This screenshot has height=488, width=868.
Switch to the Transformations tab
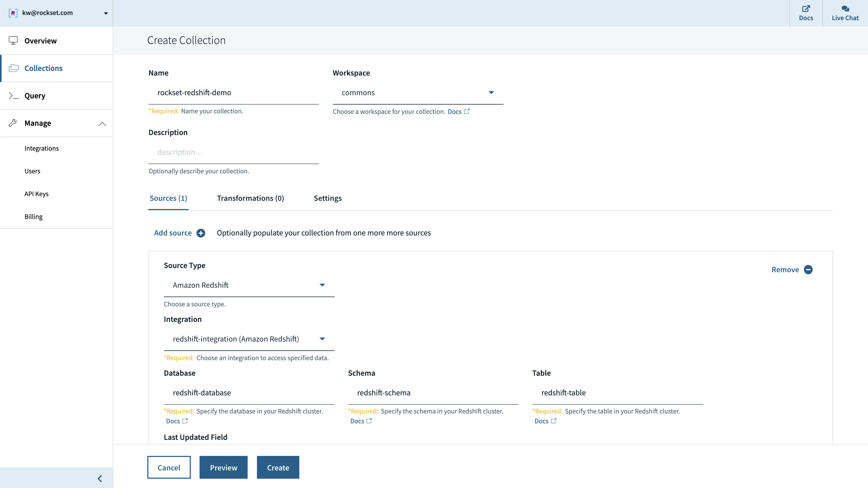point(250,198)
